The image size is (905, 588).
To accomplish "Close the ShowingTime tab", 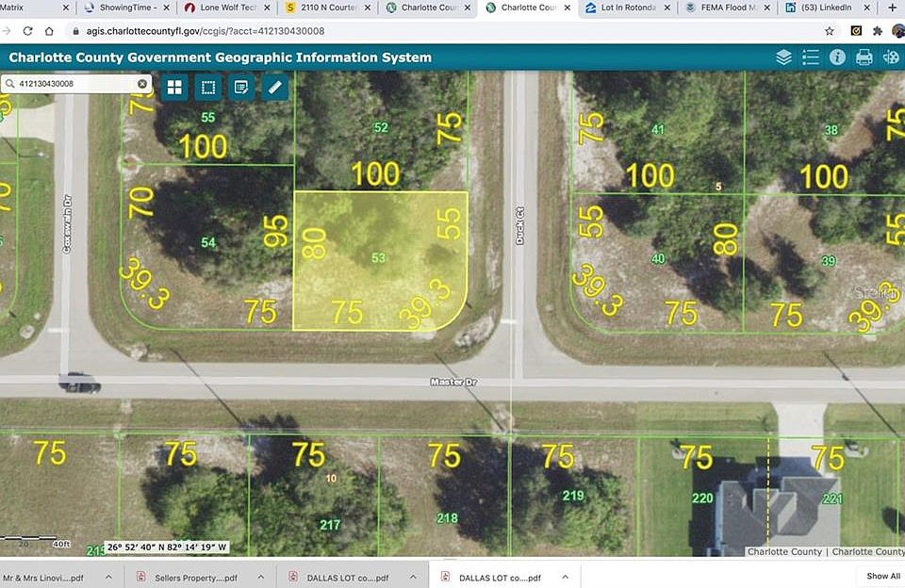I will pos(166,8).
